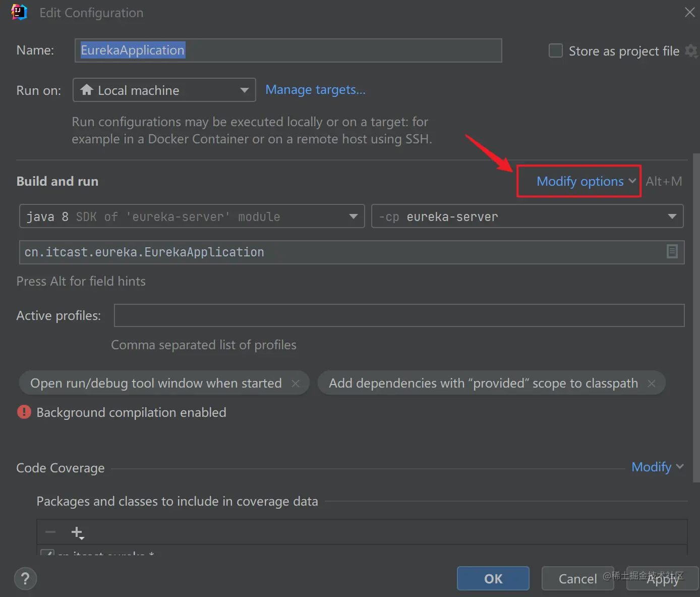Remove the 'Open run/debug tool window when started' tag
Viewport: 700px width, 597px height.
point(296,384)
